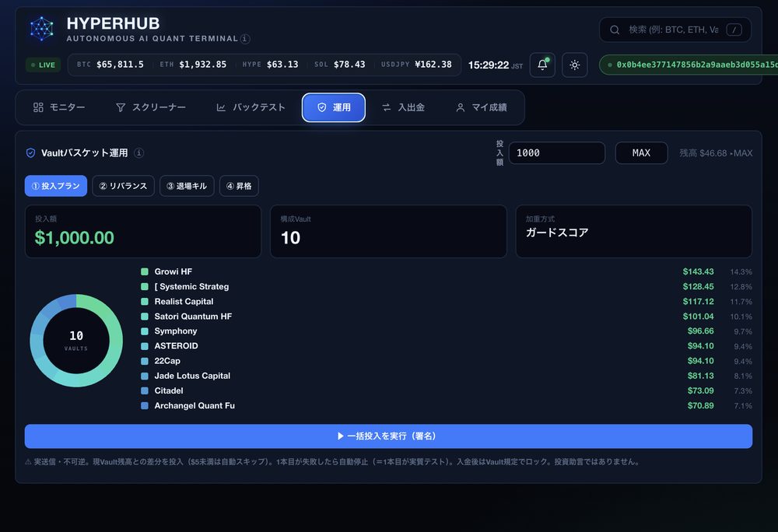
Task: Click the shield icon beside Vaultバスケット運用
Action: [x=31, y=152]
